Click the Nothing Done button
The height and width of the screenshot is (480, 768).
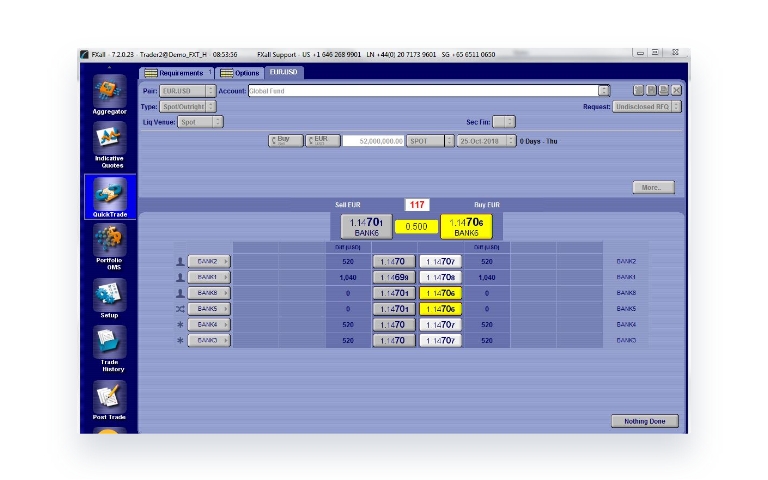[x=644, y=421]
